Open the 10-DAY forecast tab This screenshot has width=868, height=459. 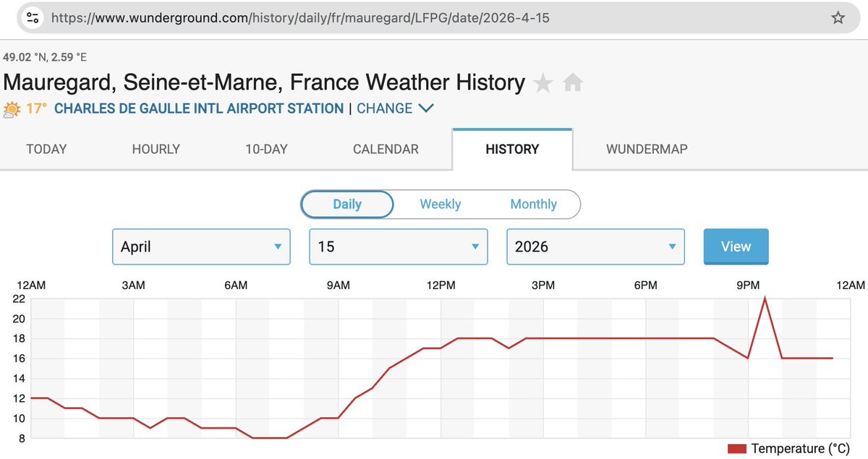pyautogui.click(x=266, y=150)
